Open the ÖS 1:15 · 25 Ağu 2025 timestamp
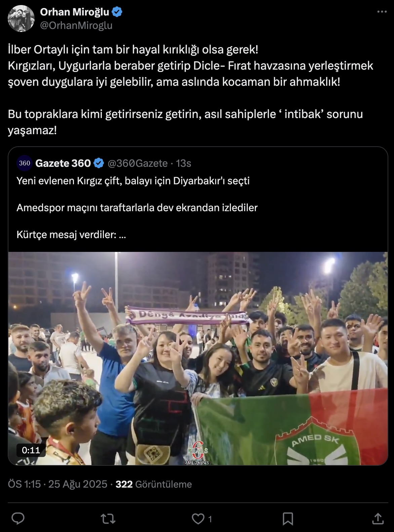This screenshot has width=394, height=532. click(57, 484)
